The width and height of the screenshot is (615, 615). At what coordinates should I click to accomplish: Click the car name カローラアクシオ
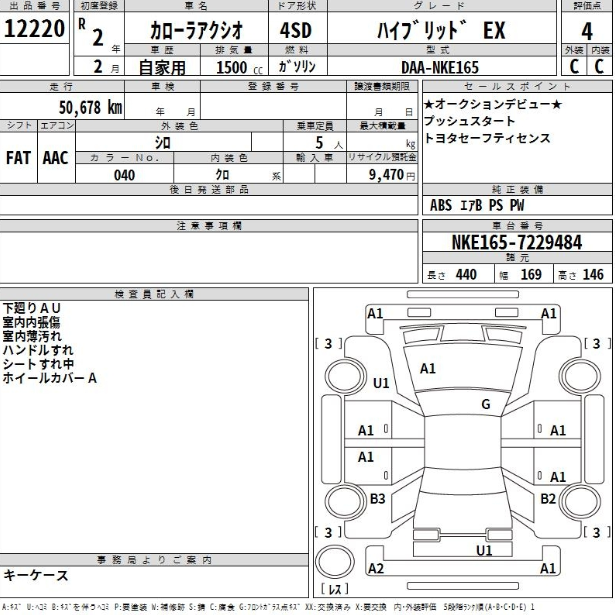pyautogui.click(x=180, y=31)
